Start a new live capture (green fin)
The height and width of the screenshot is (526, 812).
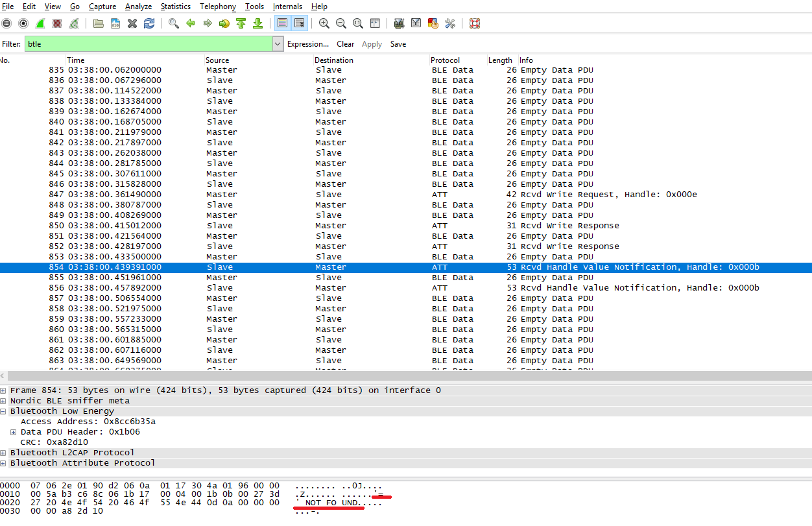coord(40,23)
